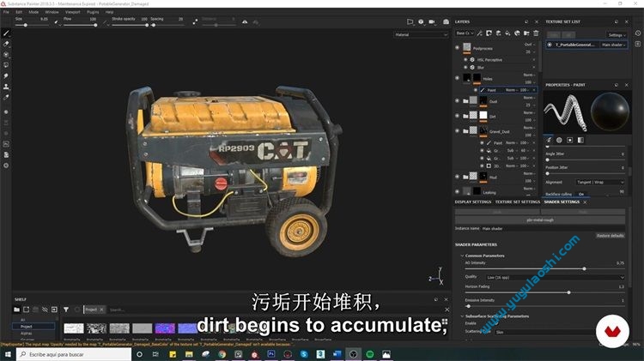Open the history icon on far right dock
This screenshot has width=644, height=361.
point(638,33)
